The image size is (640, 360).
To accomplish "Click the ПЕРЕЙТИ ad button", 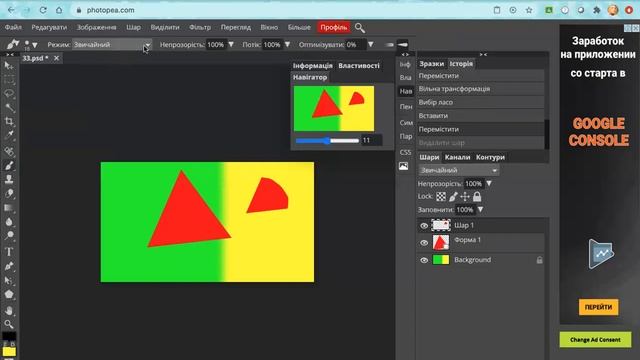I will coord(598,307).
